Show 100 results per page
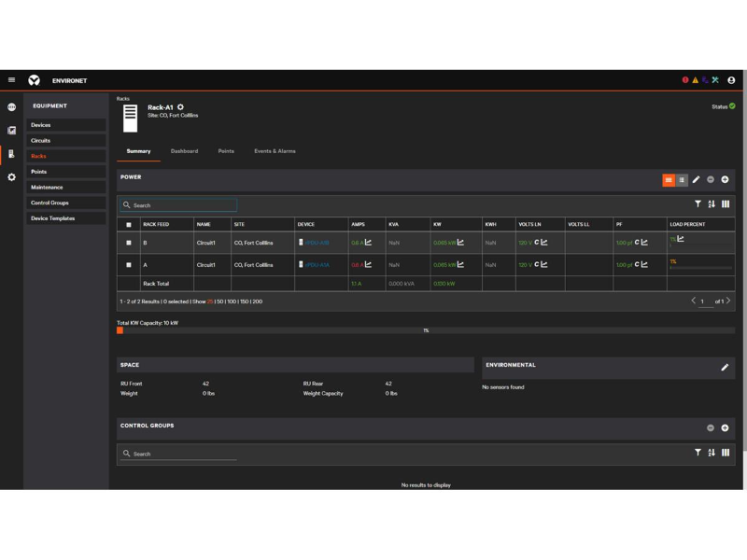The image size is (747, 560). coord(232,301)
